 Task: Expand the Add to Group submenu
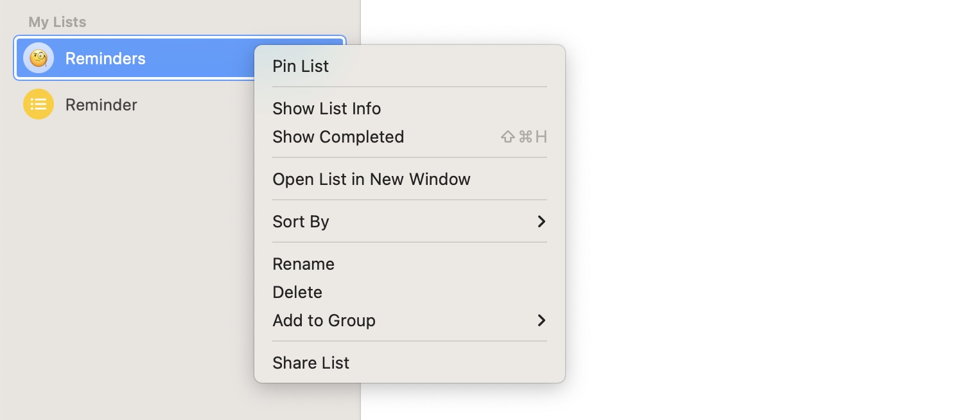click(x=410, y=320)
